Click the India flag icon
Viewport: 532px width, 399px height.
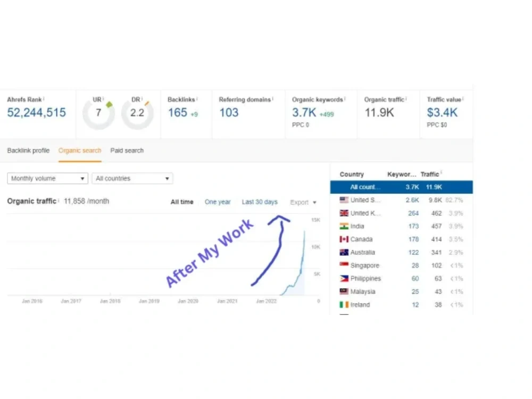(x=344, y=226)
